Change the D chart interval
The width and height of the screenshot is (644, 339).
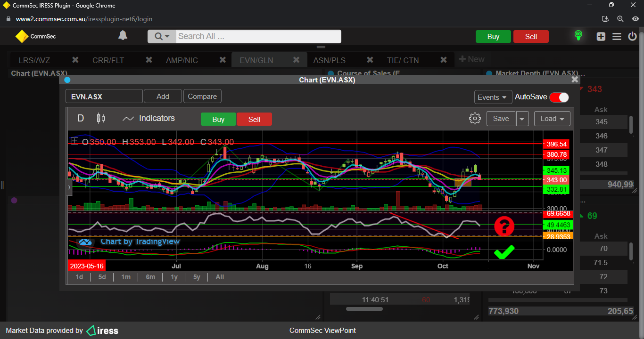point(81,118)
